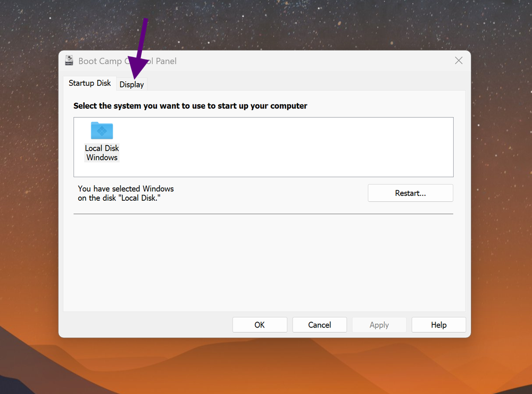Switch to the Display tab

[131, 84]
